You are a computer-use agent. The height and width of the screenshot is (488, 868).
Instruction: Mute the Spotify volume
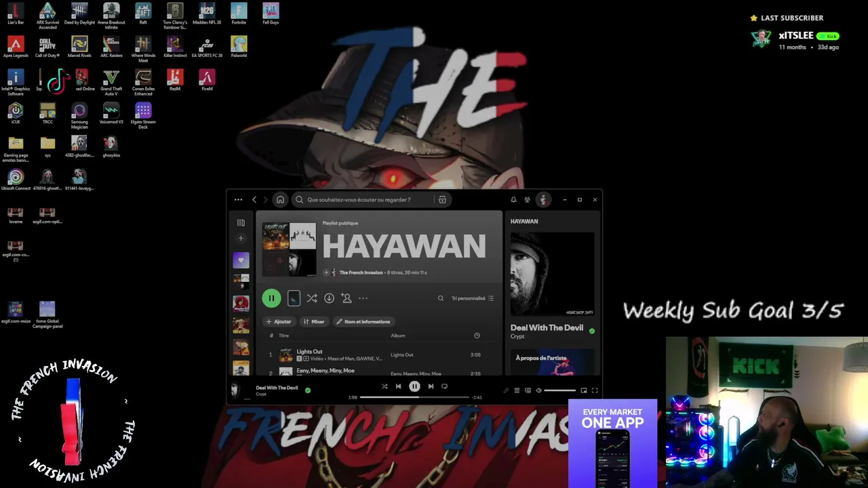tap(538, 390)
